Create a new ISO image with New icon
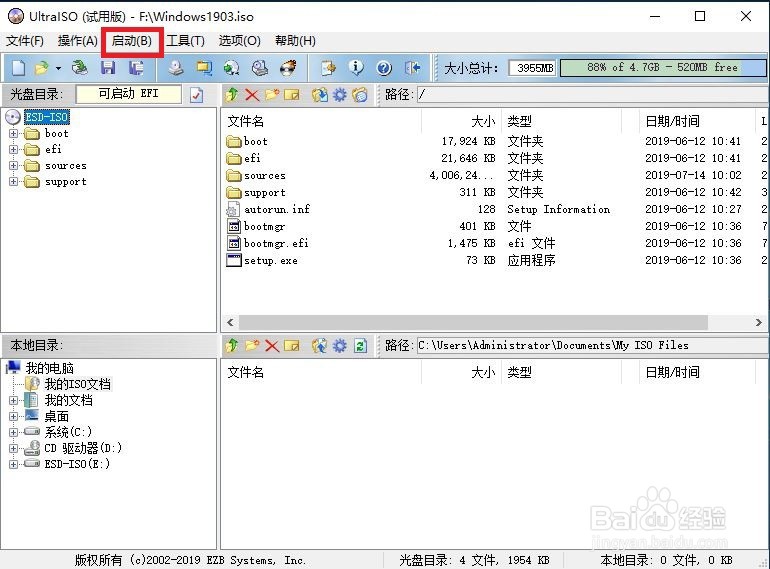Screen dimensions: 770x569 coord(18,68)
